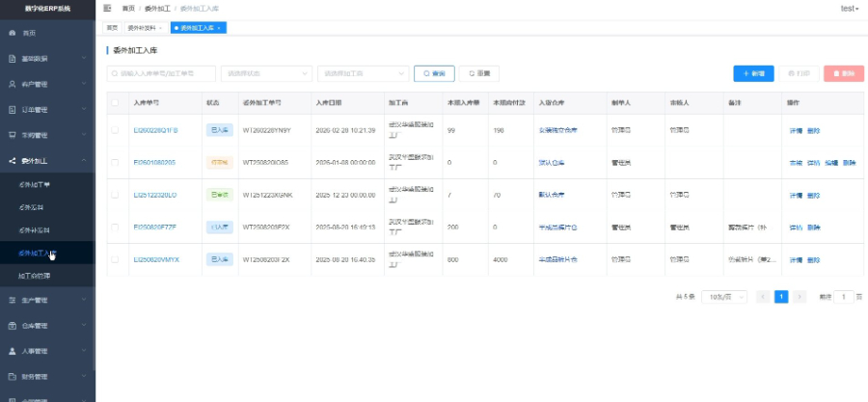Check the row with quantity 800
The height and width of the screenshot is (402, 868).
(115, 259)
